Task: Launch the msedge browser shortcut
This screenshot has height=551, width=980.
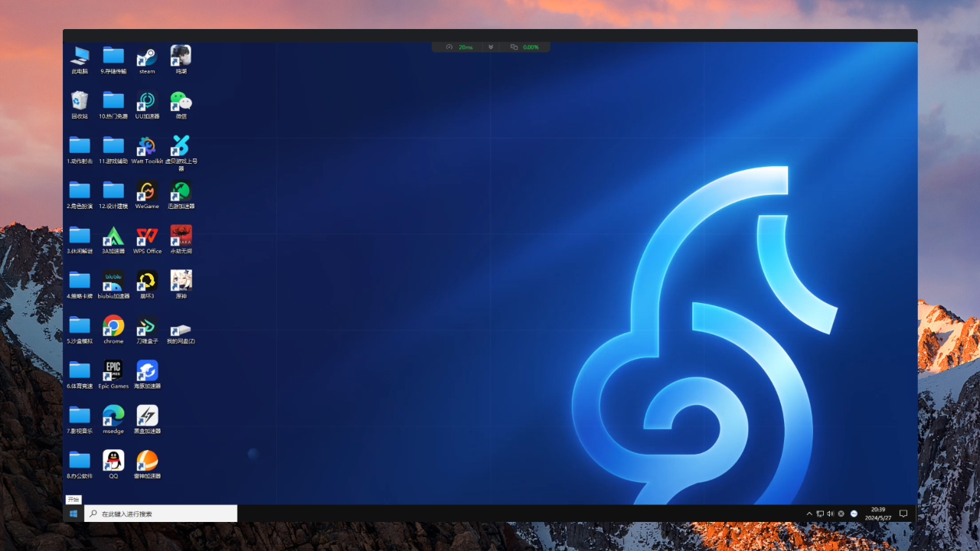Action: [113, 420]
